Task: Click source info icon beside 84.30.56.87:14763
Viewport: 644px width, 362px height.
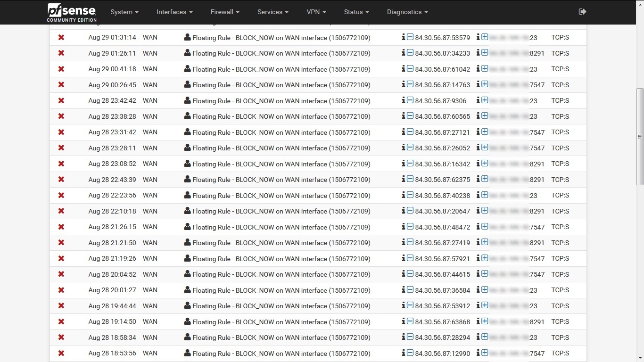Action: 403,84
